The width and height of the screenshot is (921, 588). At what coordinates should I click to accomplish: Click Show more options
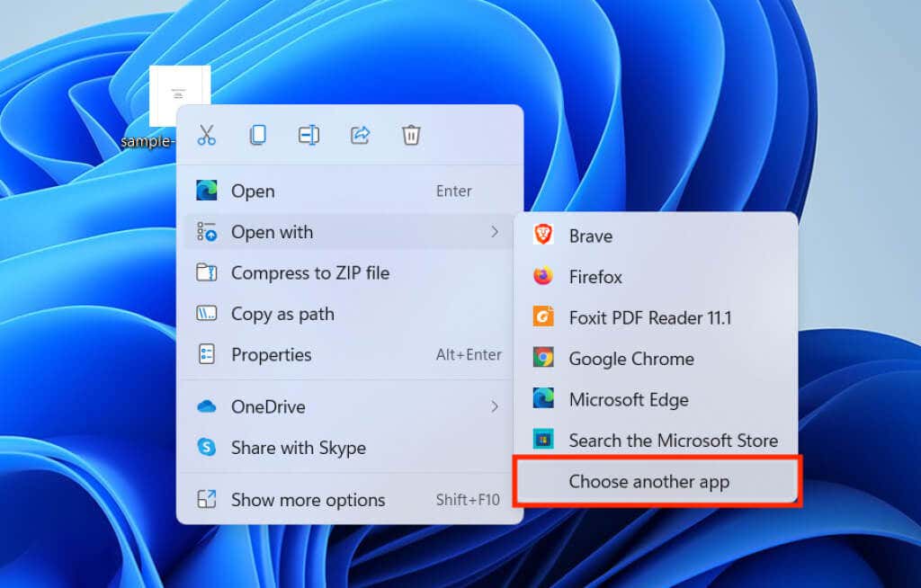[x=308, y=500]
